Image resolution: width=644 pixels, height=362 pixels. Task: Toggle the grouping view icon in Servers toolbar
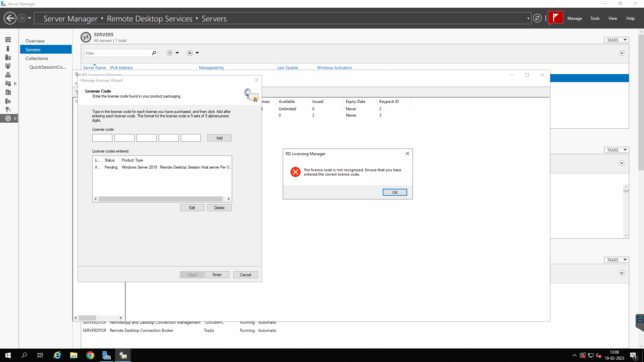tap(169, 53)
